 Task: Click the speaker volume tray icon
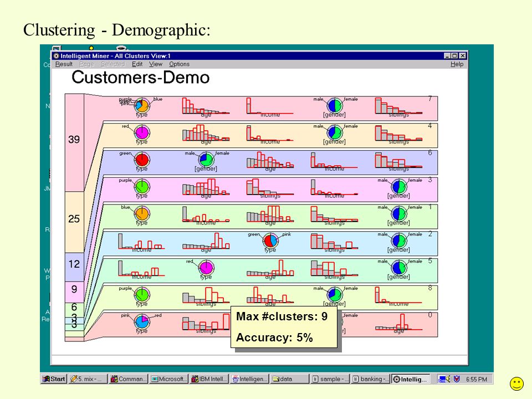click(449, 379)
